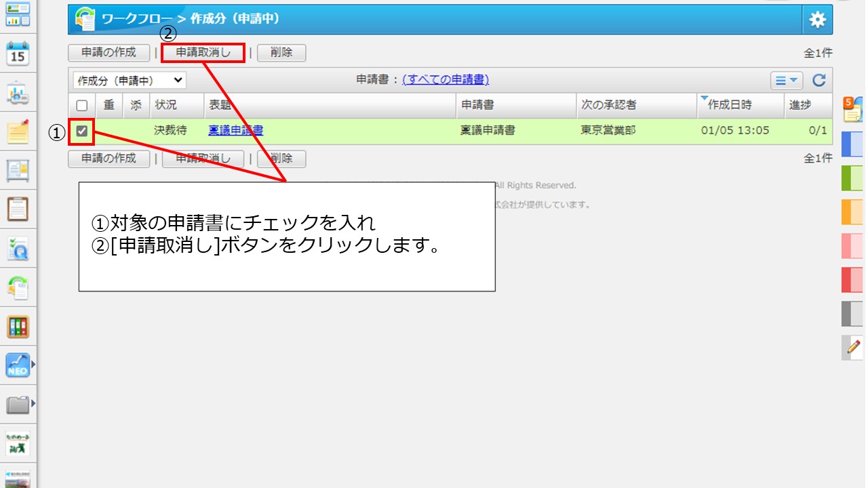Click the bottom 申請の作成 button
Viewport: 868px width, 488px height.
108,159
